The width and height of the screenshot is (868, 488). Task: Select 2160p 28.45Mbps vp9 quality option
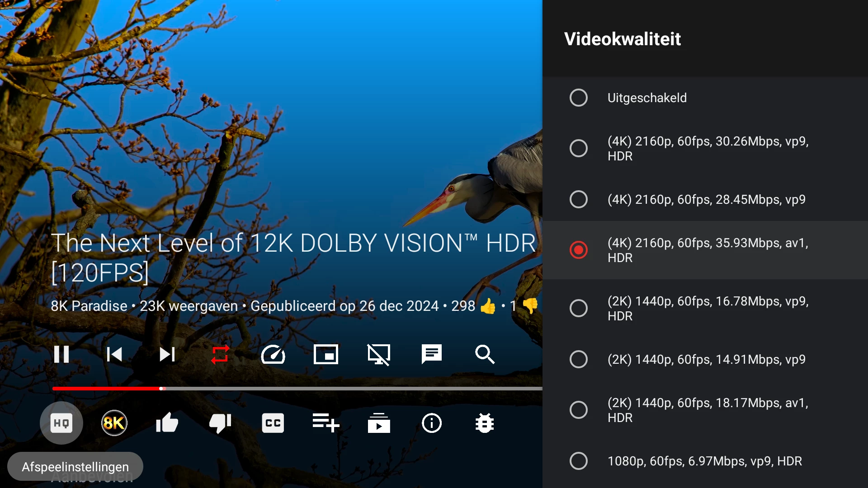pyautogui.click(x=579, y=199)
